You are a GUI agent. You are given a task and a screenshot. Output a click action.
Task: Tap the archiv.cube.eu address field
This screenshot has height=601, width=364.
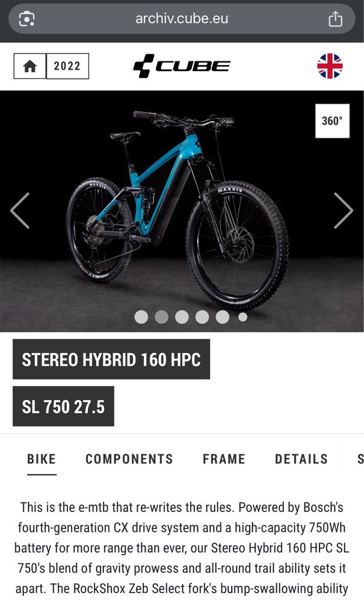coord(182,19)
